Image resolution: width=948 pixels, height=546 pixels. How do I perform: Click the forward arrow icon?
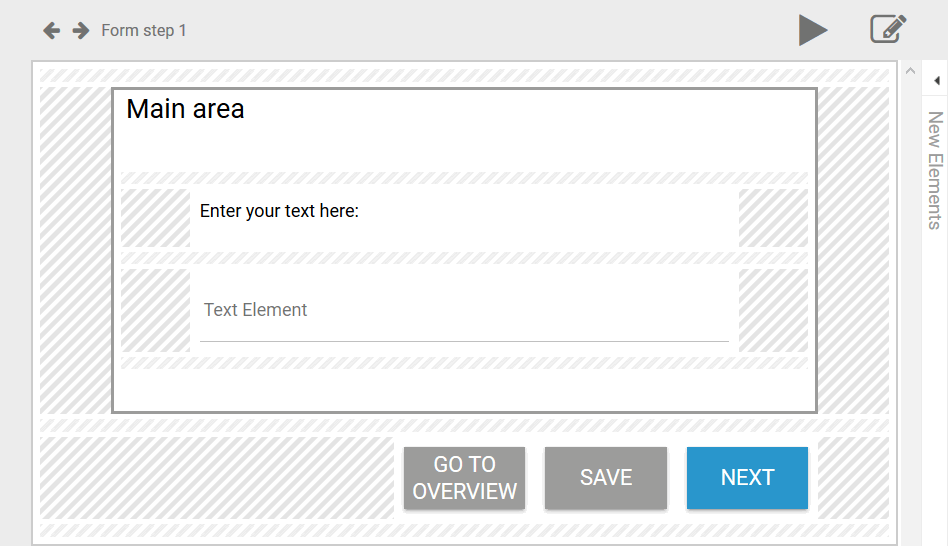pos(81,31)
